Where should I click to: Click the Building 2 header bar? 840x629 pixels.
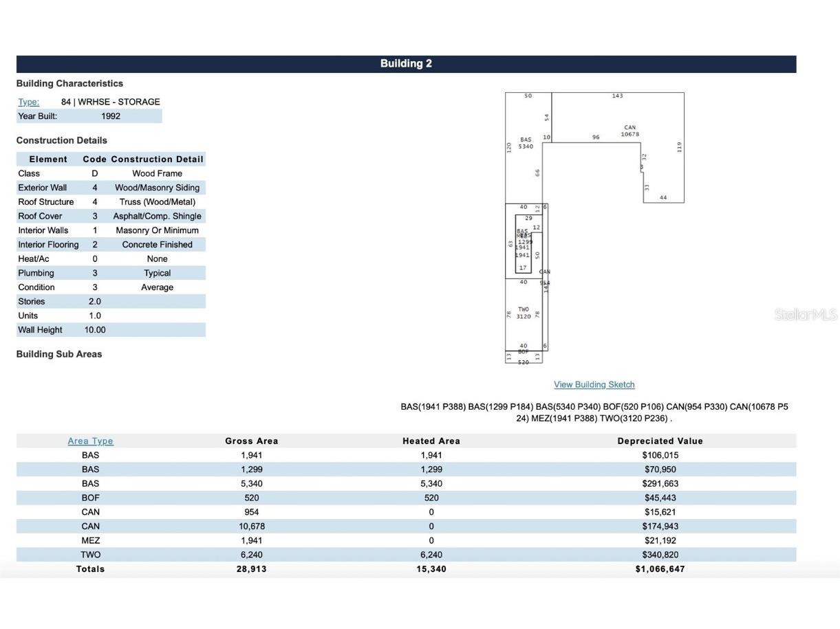click(x=406, y=64)
